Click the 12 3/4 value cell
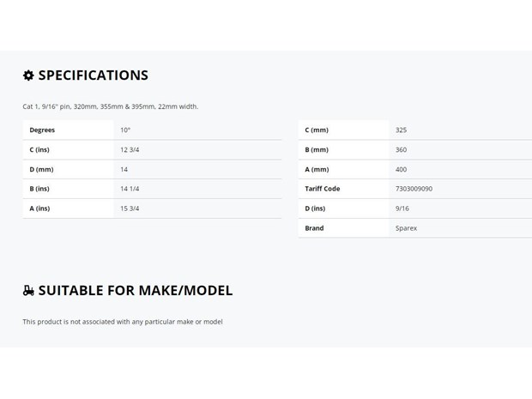Image resolution: width=532 pixels, height=399 pixels. point(130,150)
